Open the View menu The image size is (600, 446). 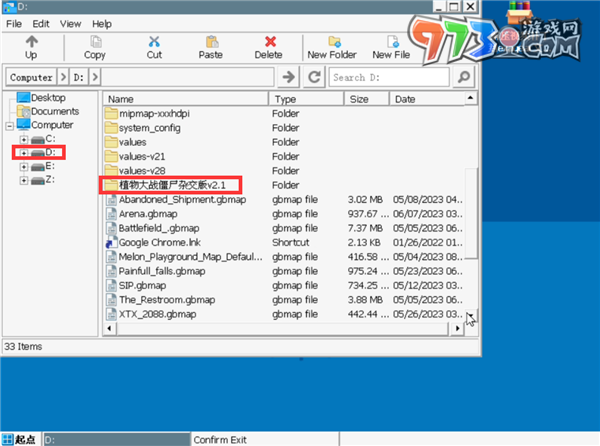tap(71, 22)
